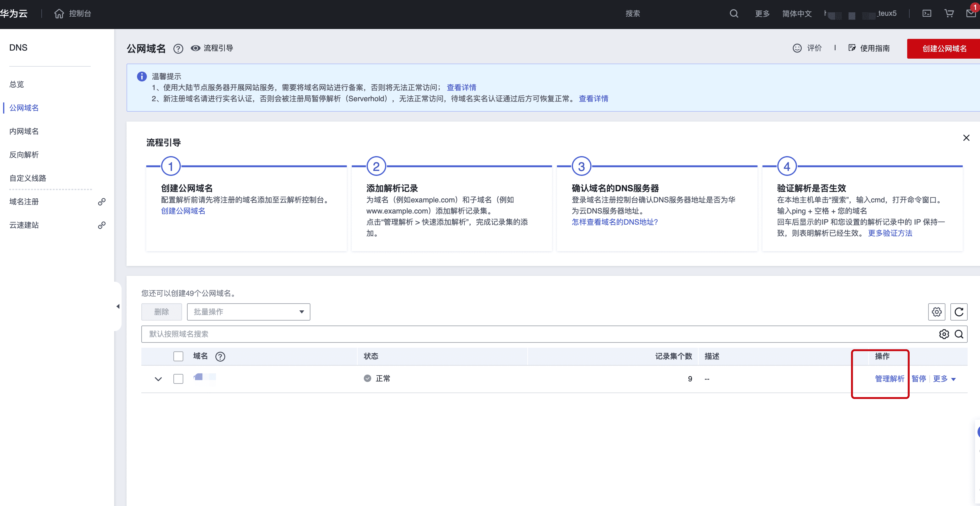The image size is (980, 506).
Task: Open the shopping cart icon
Action: [949, 14]
